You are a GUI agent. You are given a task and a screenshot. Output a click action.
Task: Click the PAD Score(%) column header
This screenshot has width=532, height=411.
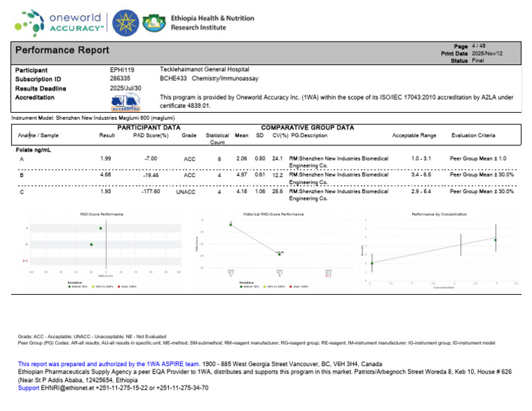pyautogui.click(x=150, y=135)
